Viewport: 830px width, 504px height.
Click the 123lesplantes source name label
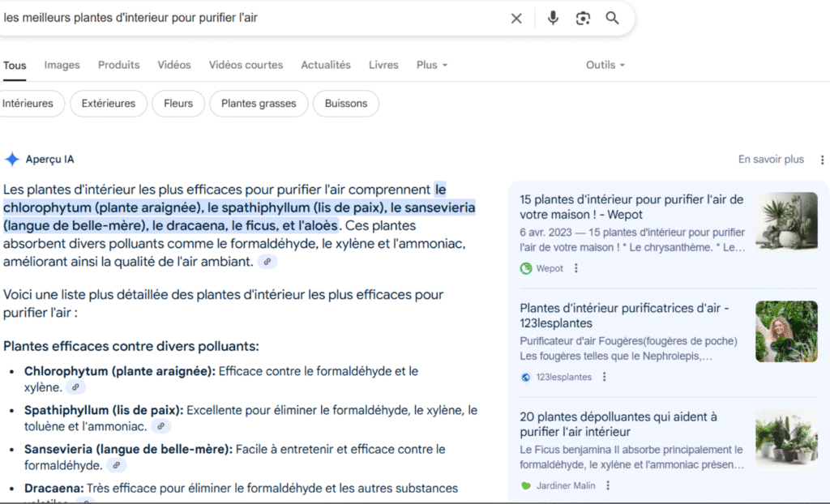(x=564, y=377)
